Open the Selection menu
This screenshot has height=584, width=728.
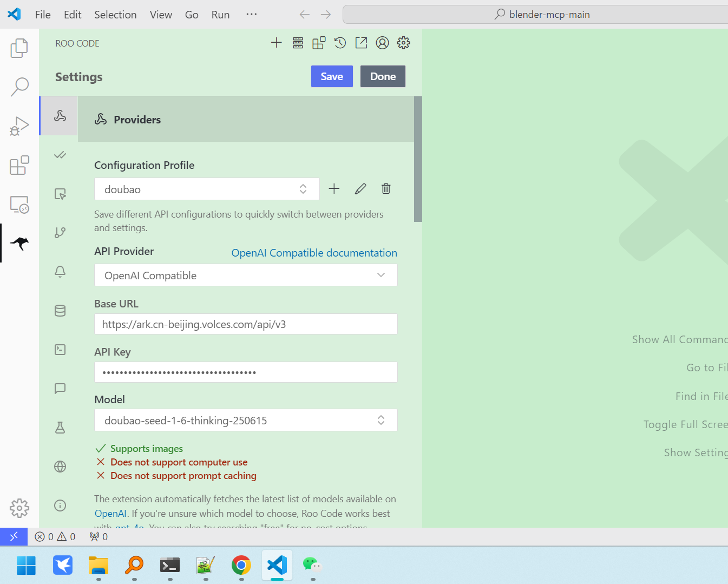coord(115,15)
